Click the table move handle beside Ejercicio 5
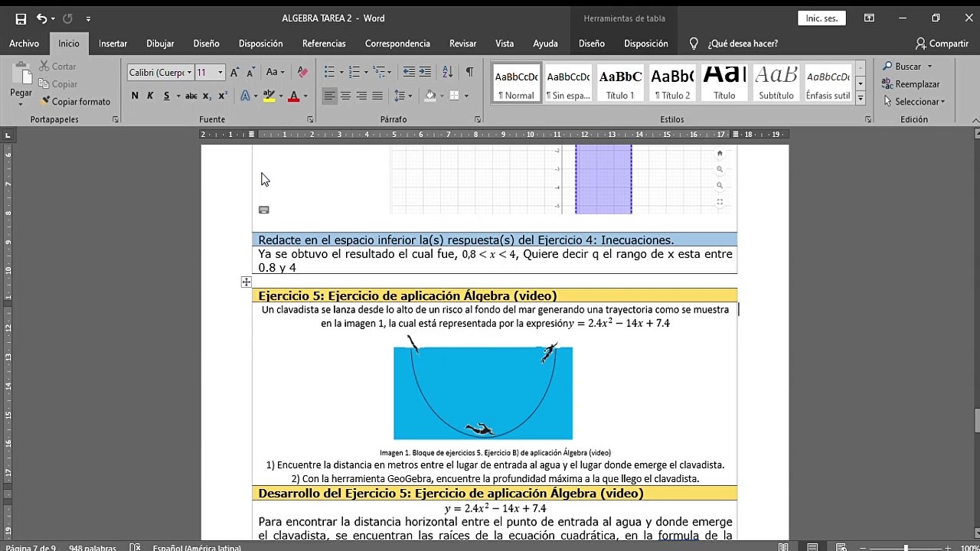 click(x=246, y=282)
